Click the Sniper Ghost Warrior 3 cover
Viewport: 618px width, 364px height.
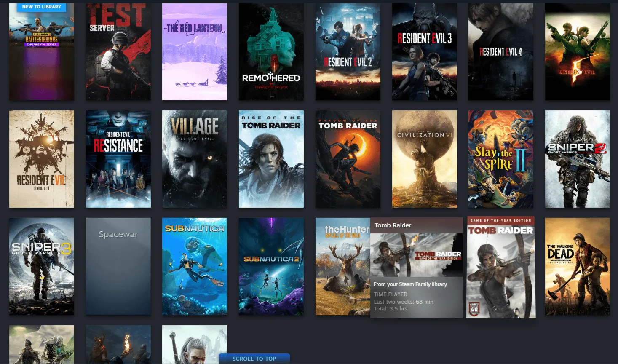[x=42, y=266]
